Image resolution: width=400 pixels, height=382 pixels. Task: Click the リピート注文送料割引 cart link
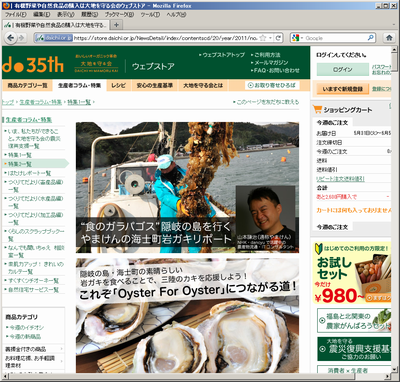tap(340, 179)
